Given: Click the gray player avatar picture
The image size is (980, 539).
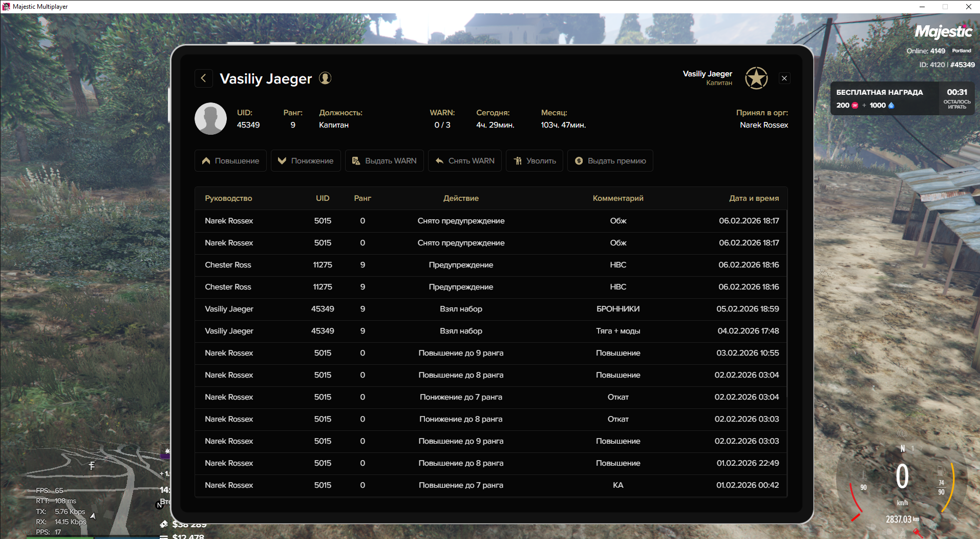Looking at the screenshot, I should pyautogui.click(x=210, y=119).
